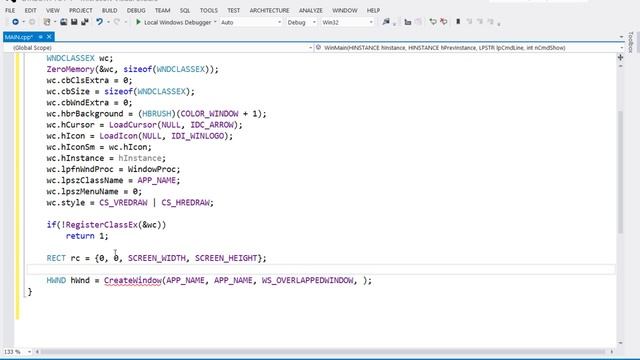Open the HELP menu
This screenshot has width=640, height=360.
click(373, 10)
